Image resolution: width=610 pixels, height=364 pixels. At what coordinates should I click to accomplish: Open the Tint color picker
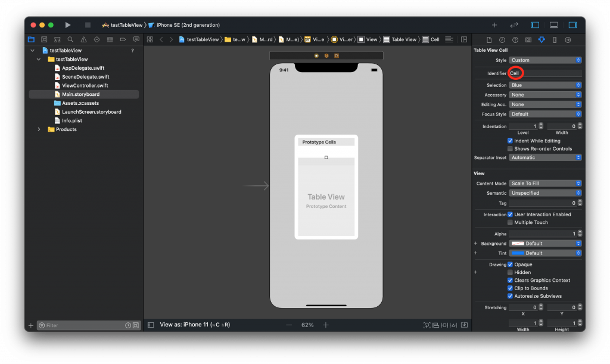pos(545,253)
